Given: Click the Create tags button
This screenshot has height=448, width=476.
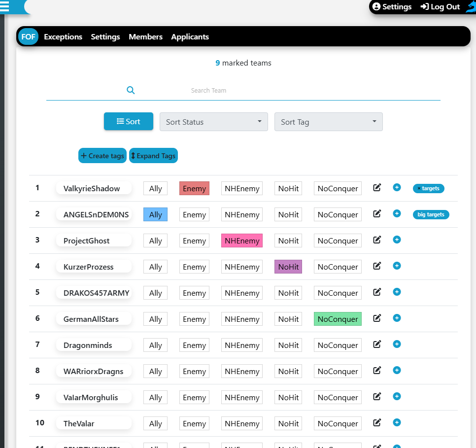Looking at the screenshot, I should [102, 156].
